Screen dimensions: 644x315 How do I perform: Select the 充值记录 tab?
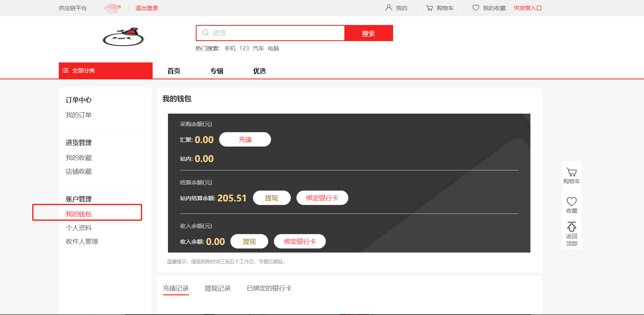(x=176, y=288)
